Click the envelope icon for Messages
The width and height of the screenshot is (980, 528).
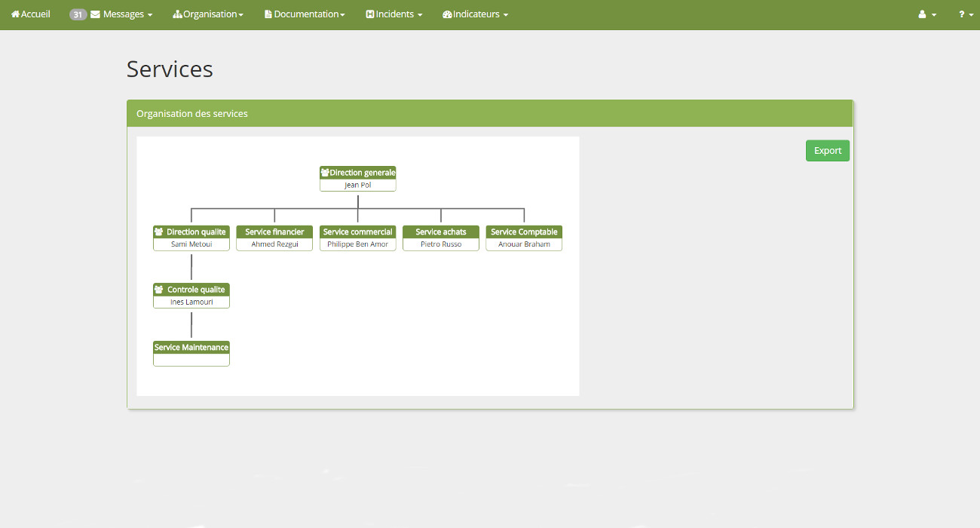[x=96, y=14]
